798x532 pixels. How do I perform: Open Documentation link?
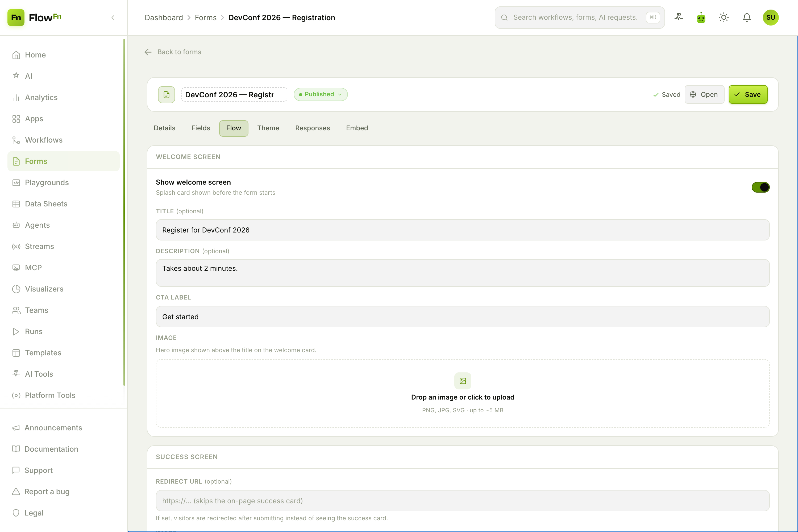coord(64,449)
